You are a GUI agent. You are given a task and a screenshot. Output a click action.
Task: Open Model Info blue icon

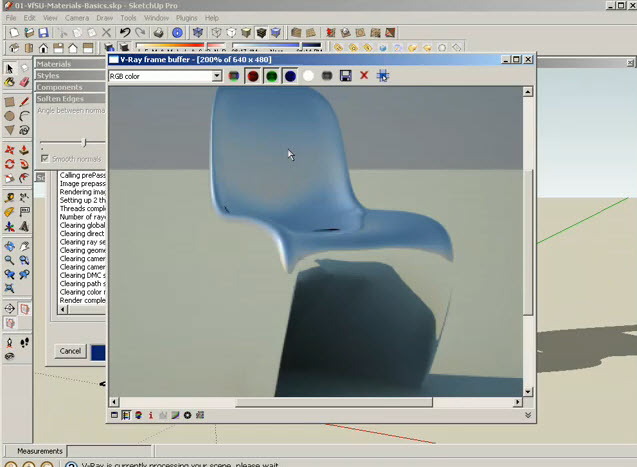pyautogui.click(x=177, y=32)
